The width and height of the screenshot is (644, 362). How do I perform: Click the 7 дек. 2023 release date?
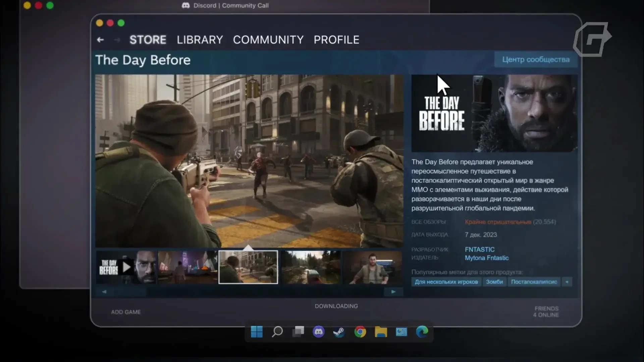[481, 235]
